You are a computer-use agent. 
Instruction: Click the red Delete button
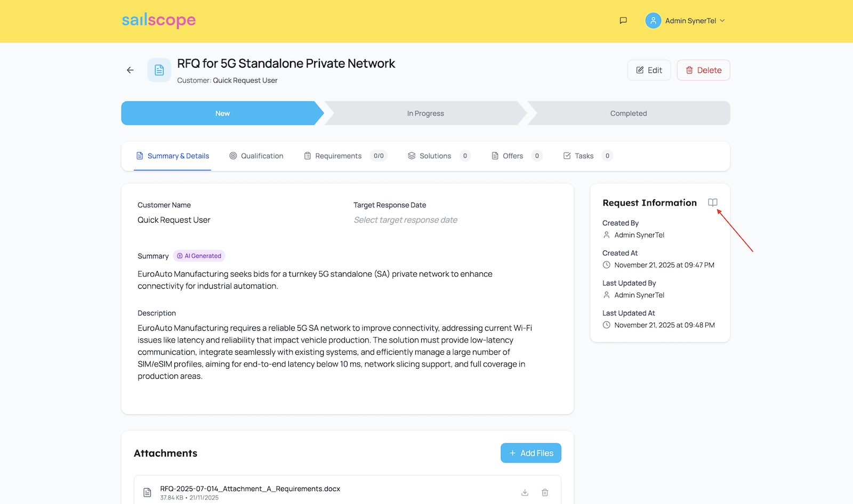pos(703,70)
